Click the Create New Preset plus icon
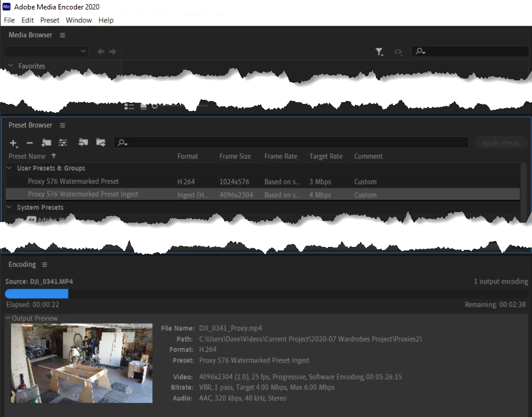Viewport: 532px width, 417px height. (x=13, y=143)
